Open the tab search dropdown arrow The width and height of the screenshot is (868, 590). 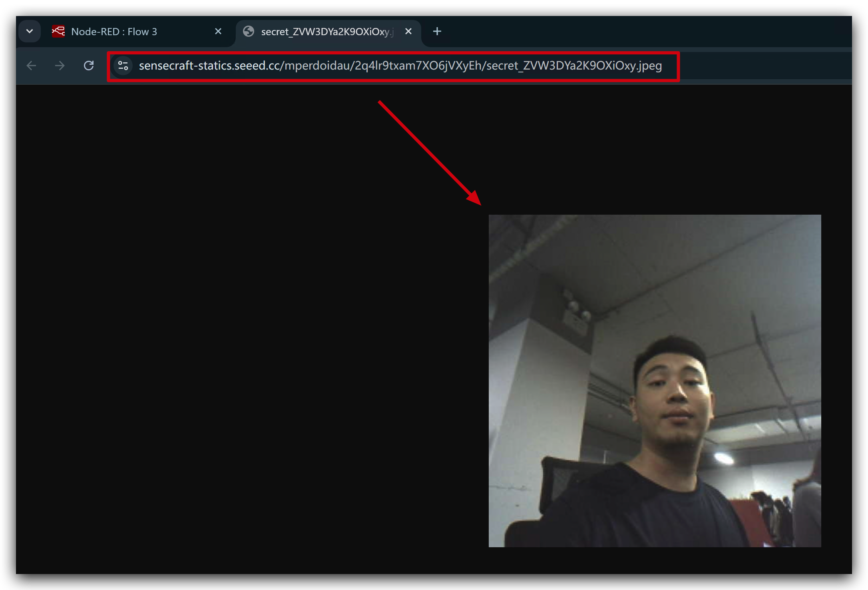(30, 31)
